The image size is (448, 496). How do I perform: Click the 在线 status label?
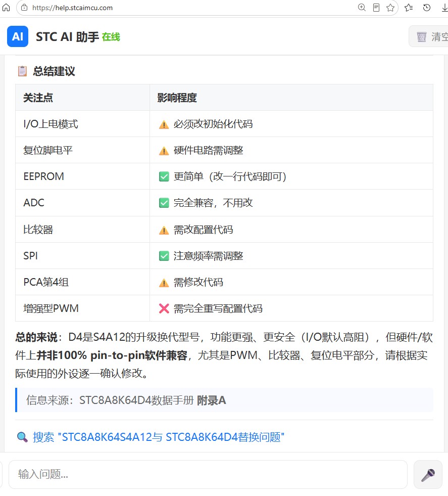click(111, 37)
